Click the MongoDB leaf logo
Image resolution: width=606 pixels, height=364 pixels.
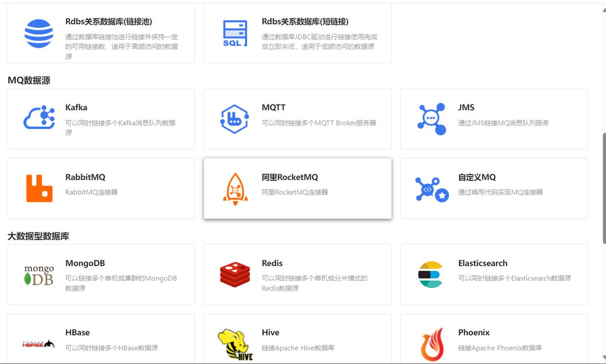coord(39,275)
